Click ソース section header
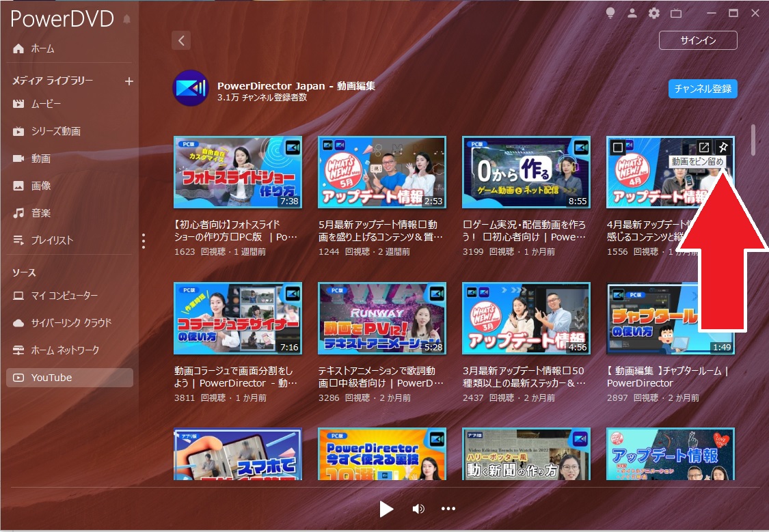Screen dimensions: 769x532 (24, 272)
